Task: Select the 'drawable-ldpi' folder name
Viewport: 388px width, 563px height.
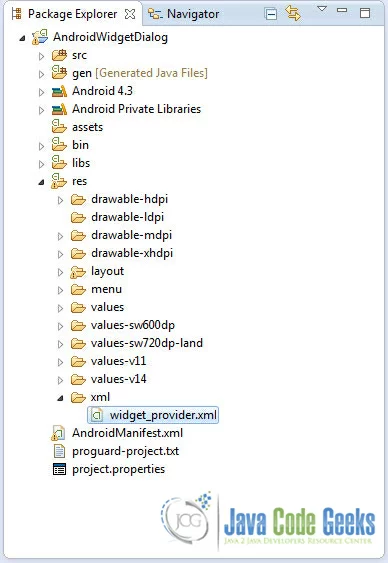Action: tap(127, 217)
